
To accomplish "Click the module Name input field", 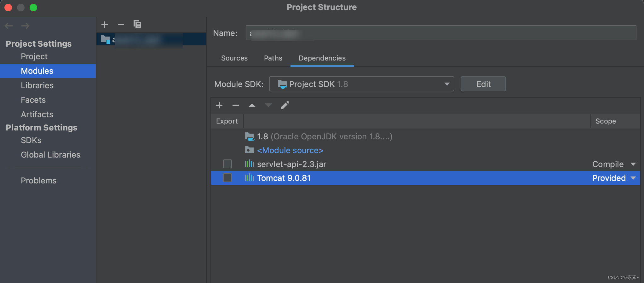I will coord(441,33).
